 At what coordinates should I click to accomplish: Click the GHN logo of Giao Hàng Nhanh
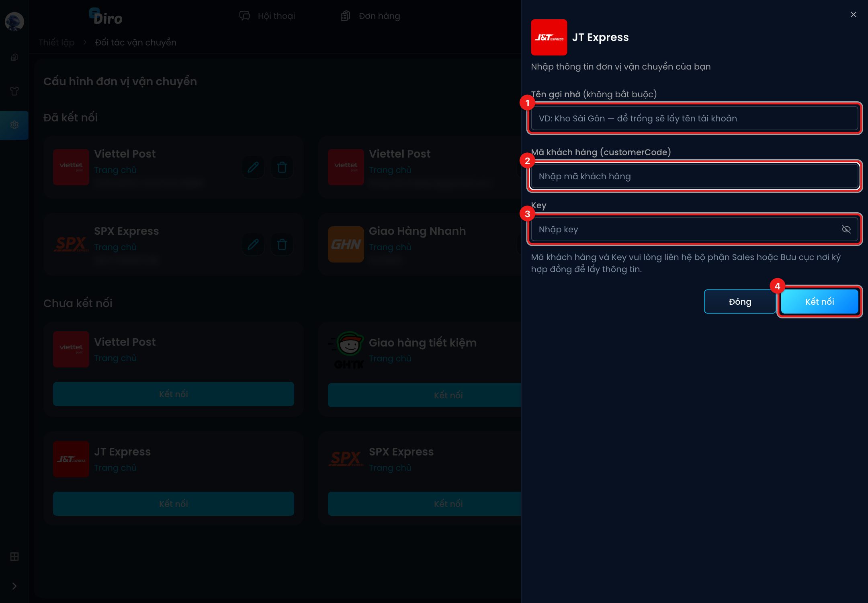click(x=346, y=244)
